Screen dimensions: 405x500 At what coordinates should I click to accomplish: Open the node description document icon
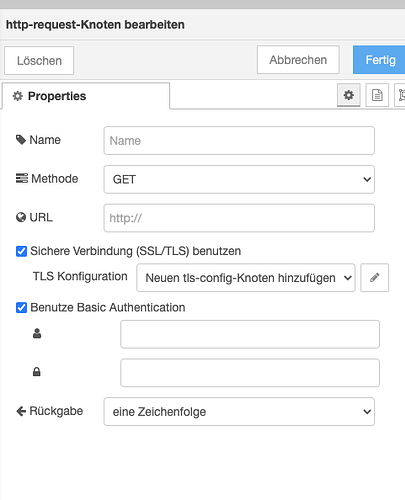pos(377,95)
